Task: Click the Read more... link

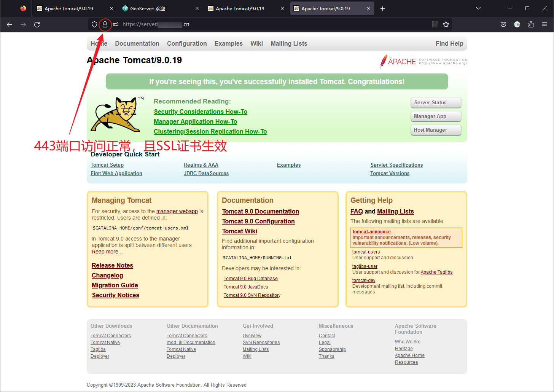Action: (107, 252)
